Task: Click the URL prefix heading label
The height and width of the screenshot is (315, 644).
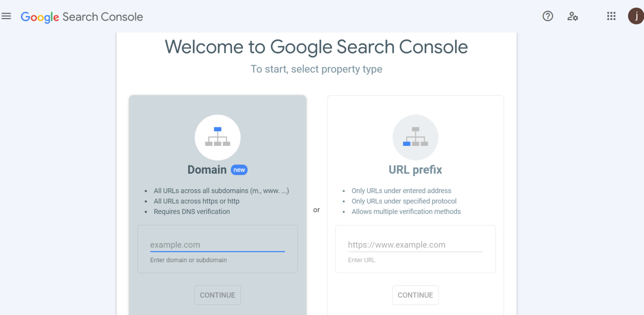Action: (415, 170)
